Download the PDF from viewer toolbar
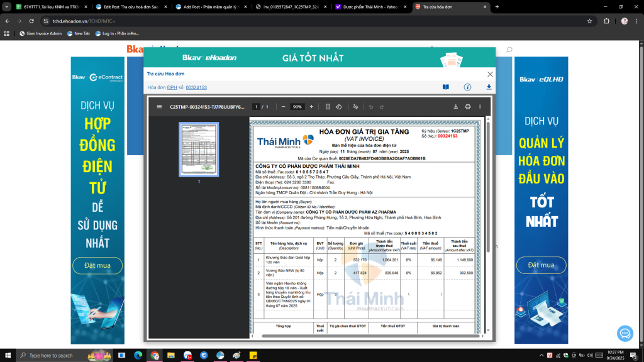This screenshot has height=362, width=644. click(455, 107)
